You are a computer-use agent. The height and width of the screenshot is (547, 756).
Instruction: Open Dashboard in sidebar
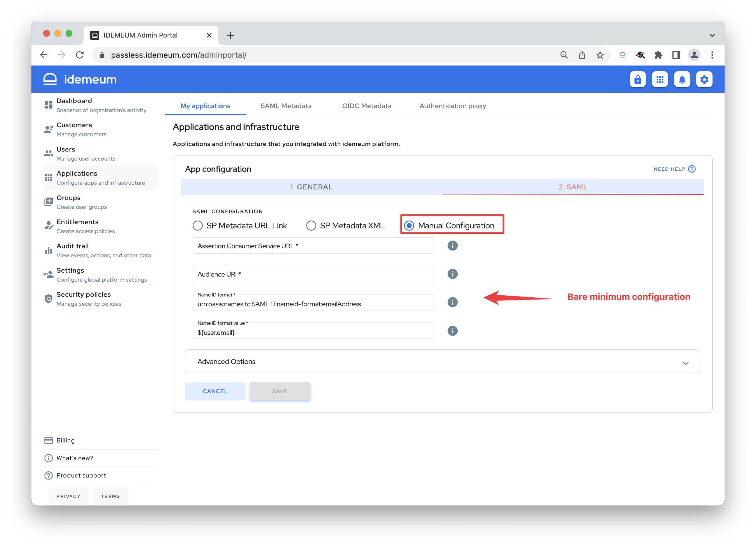tap(100, 105)
